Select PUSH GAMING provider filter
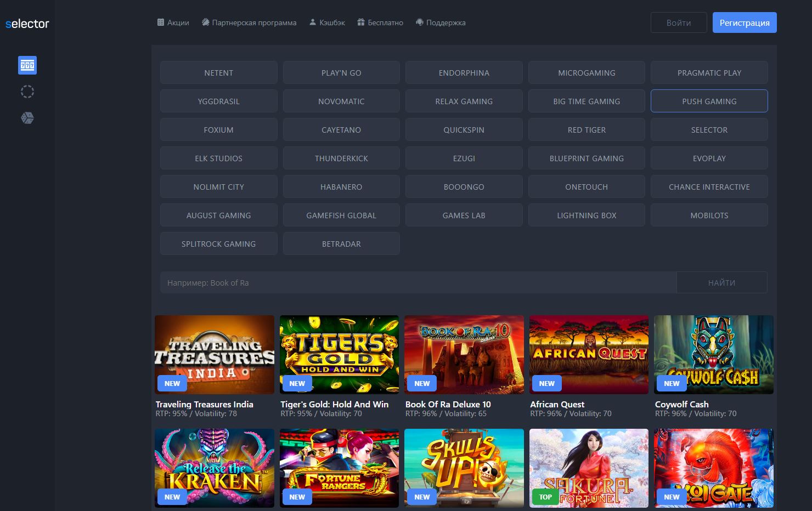 [709, 101]
